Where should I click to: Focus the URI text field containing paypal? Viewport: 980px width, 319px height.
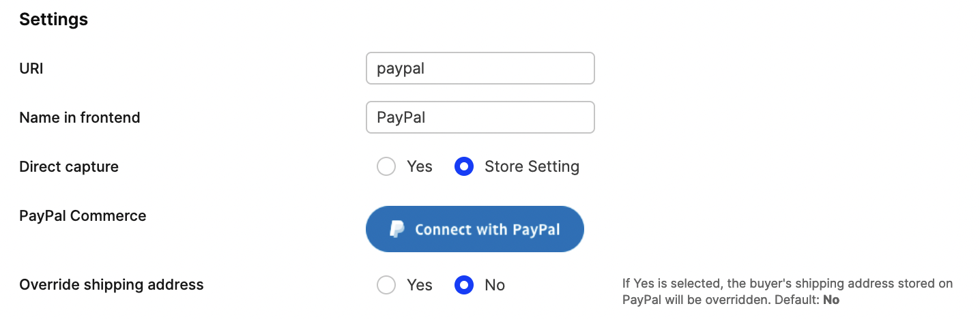[480, 68]
